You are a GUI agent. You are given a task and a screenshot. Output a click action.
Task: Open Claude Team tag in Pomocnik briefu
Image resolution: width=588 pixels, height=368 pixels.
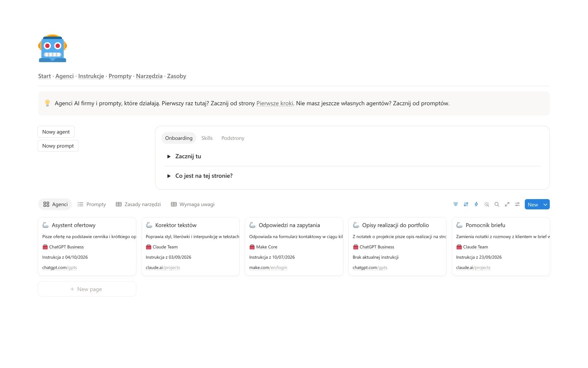pyautogui.click(x=472, y=247)
